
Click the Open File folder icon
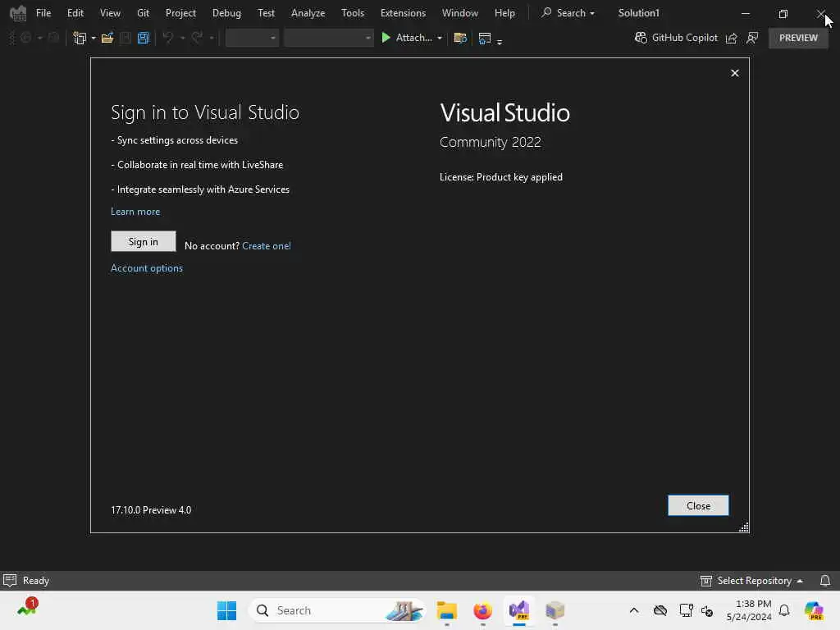(x=107, y=38)
